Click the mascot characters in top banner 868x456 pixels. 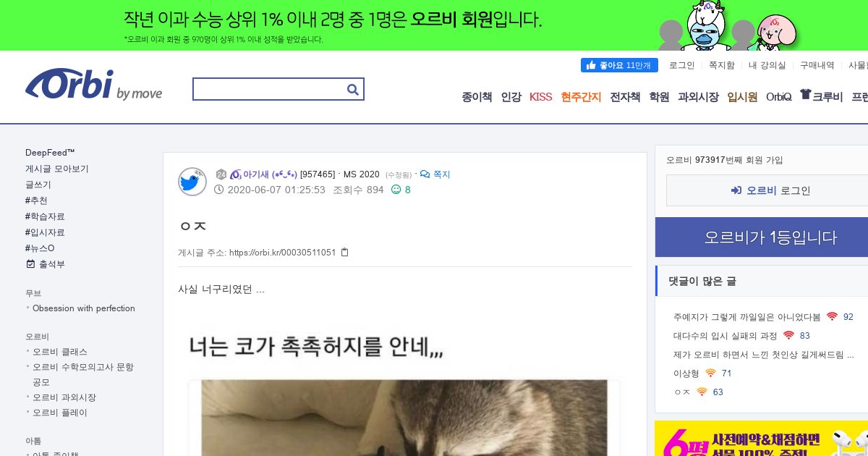pyautogui.click(x=727, y=26)
